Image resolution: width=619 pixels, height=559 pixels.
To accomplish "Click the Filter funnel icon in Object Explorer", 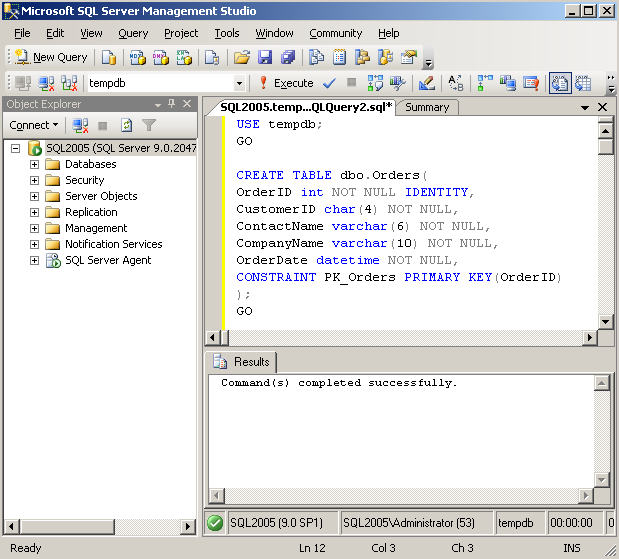I will point(149,126).
